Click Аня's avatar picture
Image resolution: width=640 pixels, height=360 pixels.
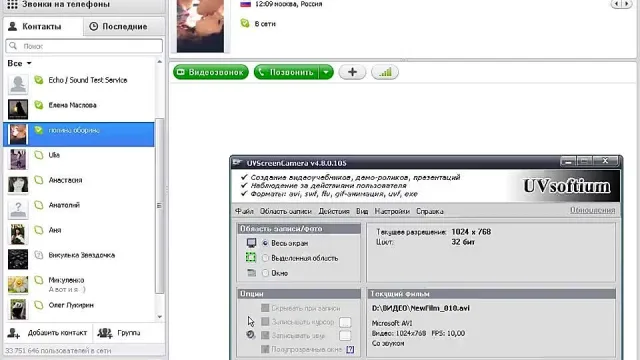(x=18, y=234)
